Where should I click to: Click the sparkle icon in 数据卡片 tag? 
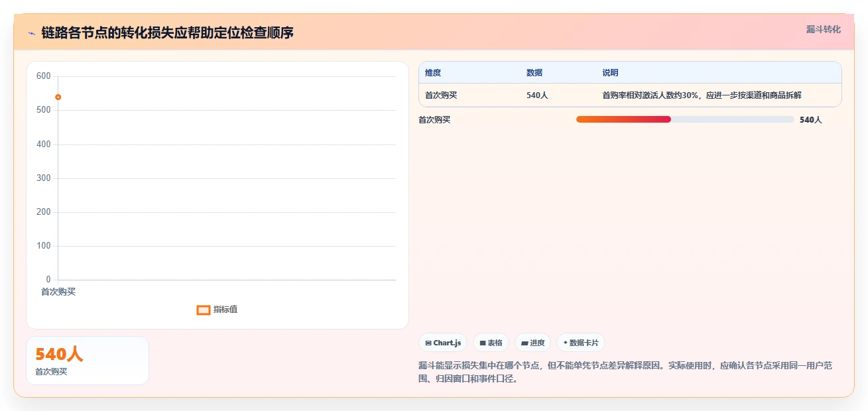(566, 343)
